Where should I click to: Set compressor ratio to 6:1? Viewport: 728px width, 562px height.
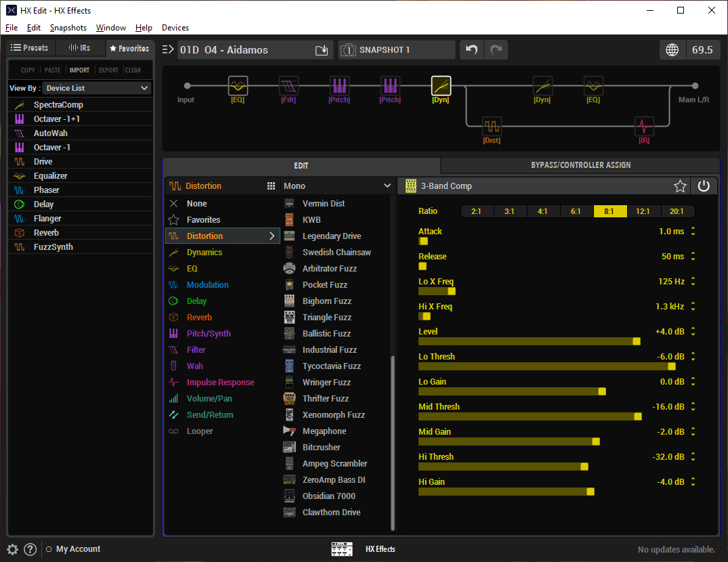[x=576, y=211]
